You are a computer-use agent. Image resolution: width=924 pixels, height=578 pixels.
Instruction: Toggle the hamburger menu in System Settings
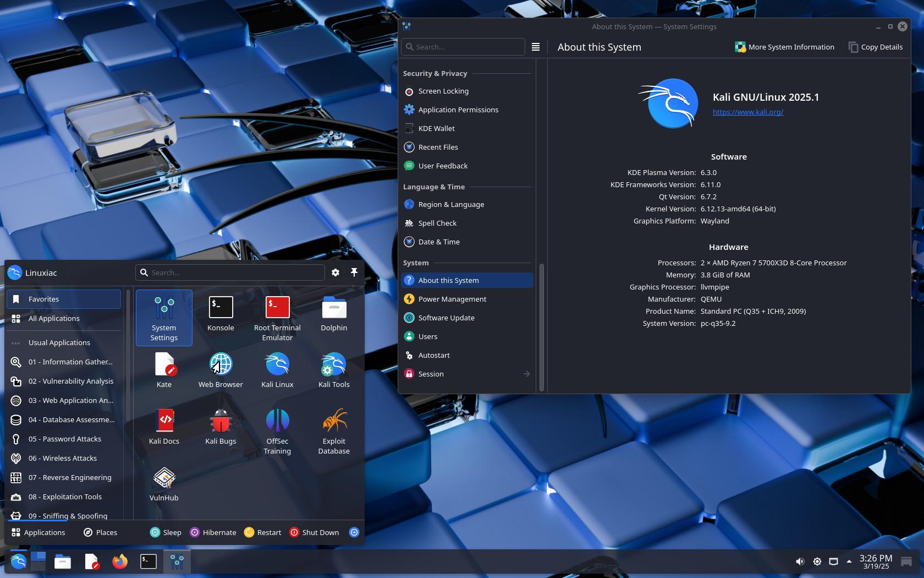pos(536,47)
